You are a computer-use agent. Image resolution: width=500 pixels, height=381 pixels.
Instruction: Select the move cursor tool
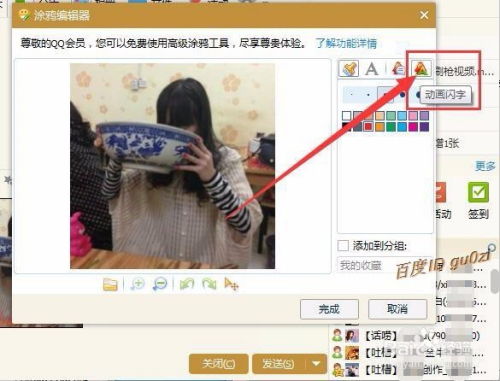[231, 284]
